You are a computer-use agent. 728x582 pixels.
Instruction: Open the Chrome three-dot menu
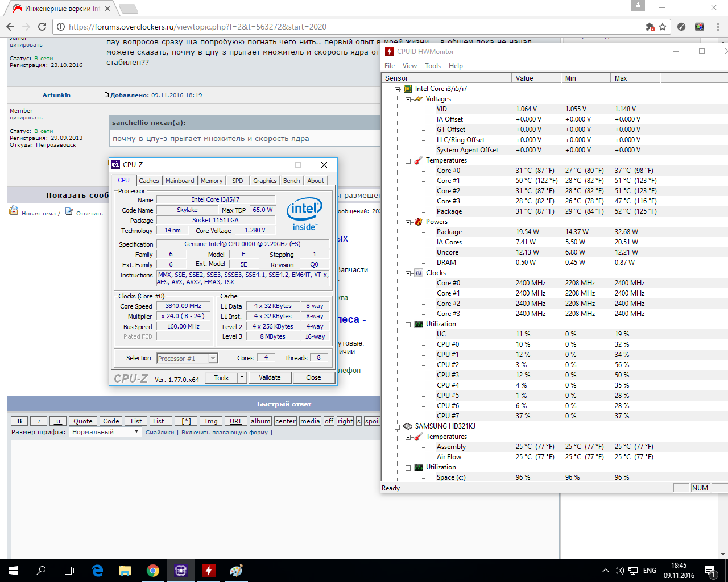click(x=718, y=27)
